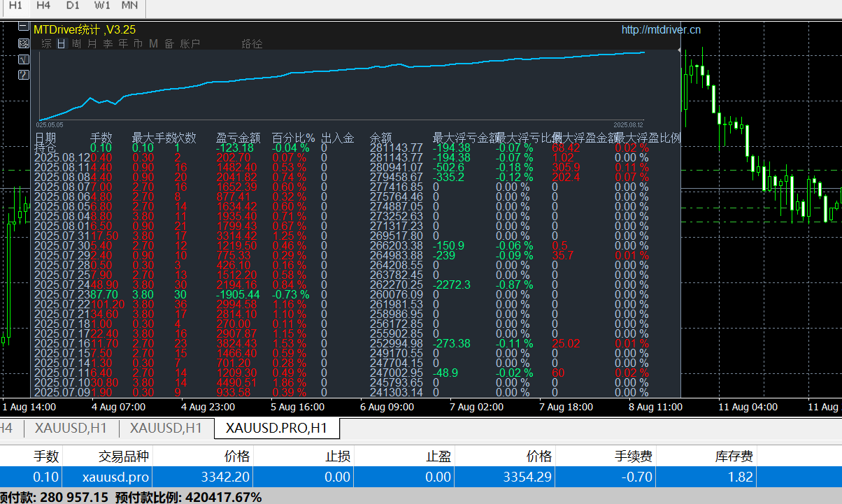Open XAUUSD,H1 tab adjacent to XAUUSD.PRO,H1
Image resolution: width=842 pixels, height=504 pixels.
[x=167, y=428]
